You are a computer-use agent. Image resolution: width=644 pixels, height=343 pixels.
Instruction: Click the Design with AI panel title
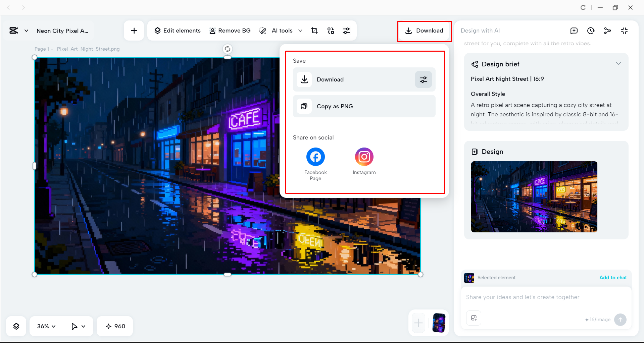(480, 31)
